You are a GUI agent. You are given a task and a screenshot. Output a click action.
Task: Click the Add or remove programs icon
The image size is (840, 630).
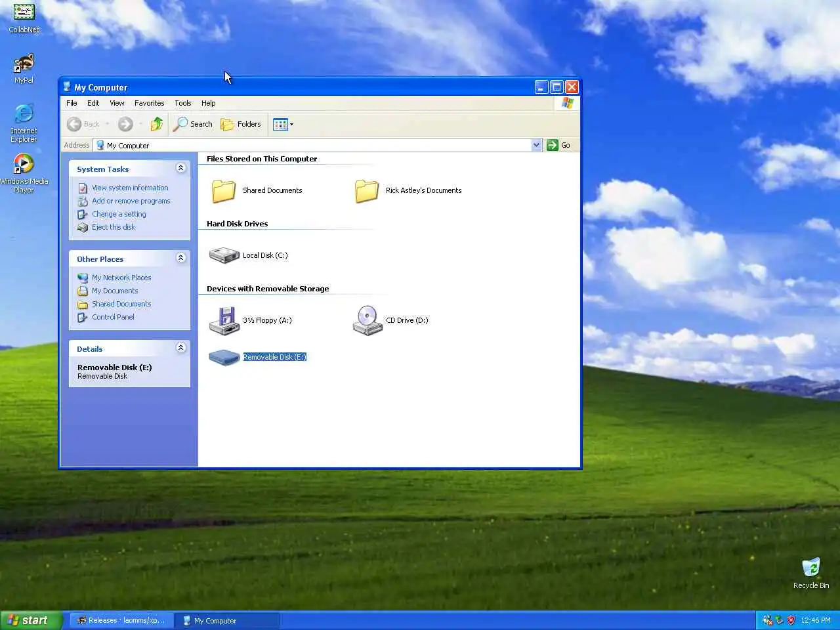click(83, 201)
